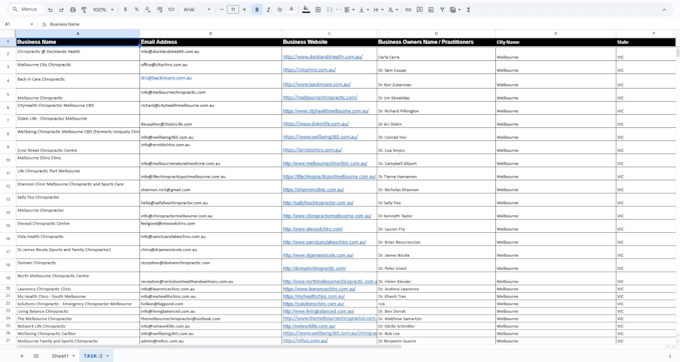Select the shannon.nick@gmail.com cell
The image size is (680, 362).
point(210,187)
